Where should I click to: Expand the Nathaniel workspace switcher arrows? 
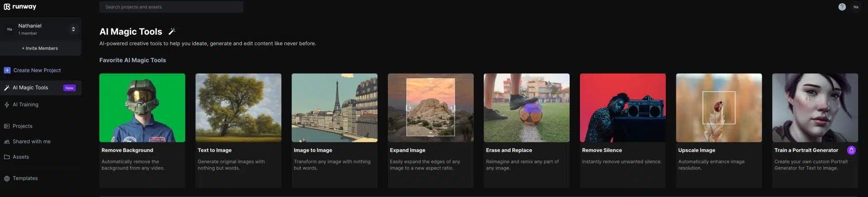73,29
